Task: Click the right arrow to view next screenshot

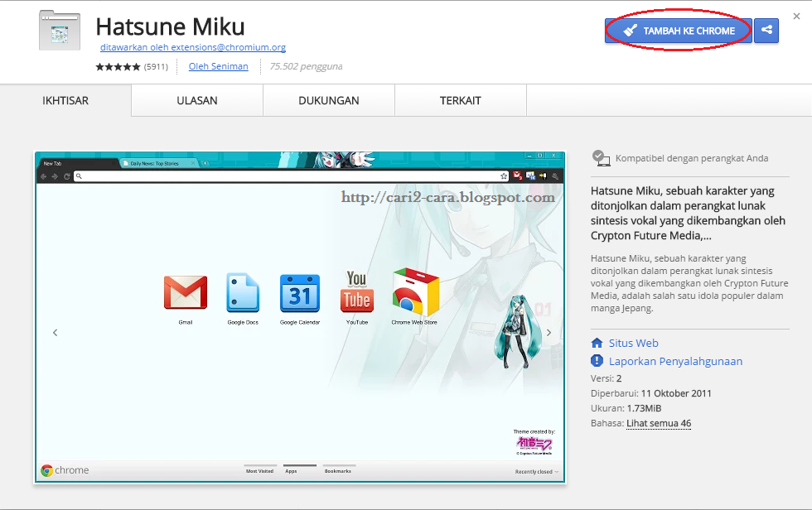Action: pyautogui.click(x=549, y=332)
